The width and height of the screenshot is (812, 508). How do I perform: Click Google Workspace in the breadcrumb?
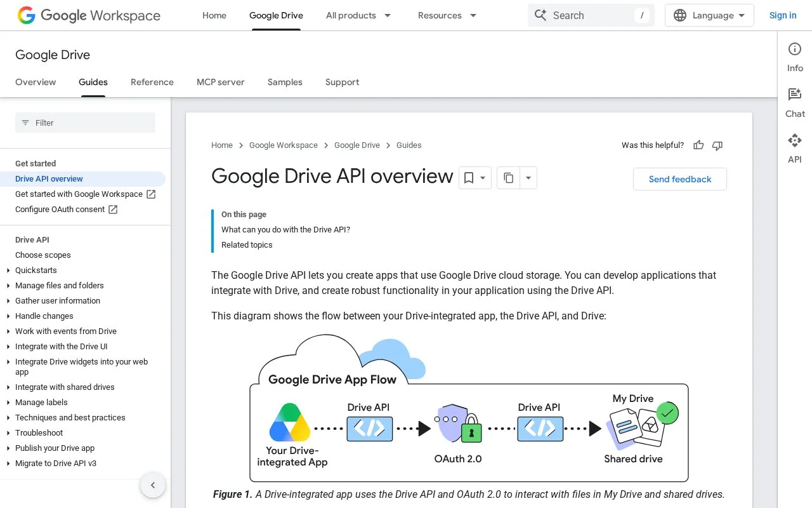pos(284,145)
